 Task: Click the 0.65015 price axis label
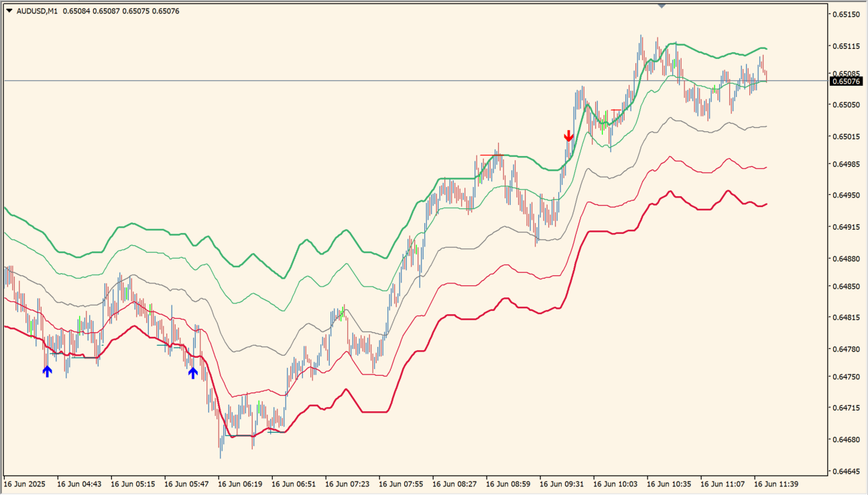847,137
